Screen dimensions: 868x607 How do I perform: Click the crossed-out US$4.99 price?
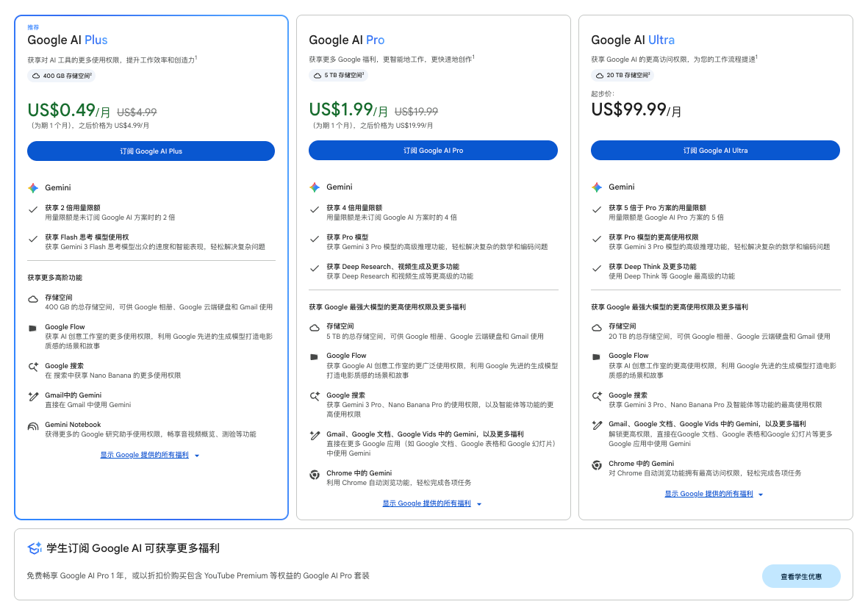[137, 112]
